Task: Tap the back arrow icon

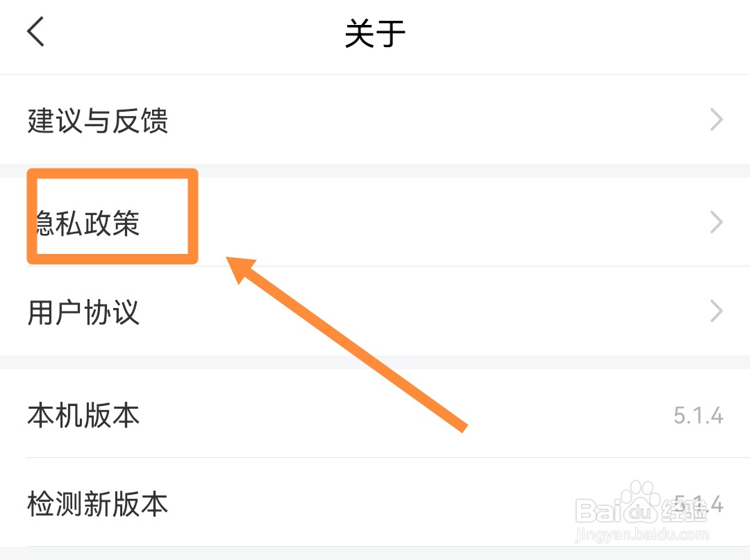Action: coord(36,32)
